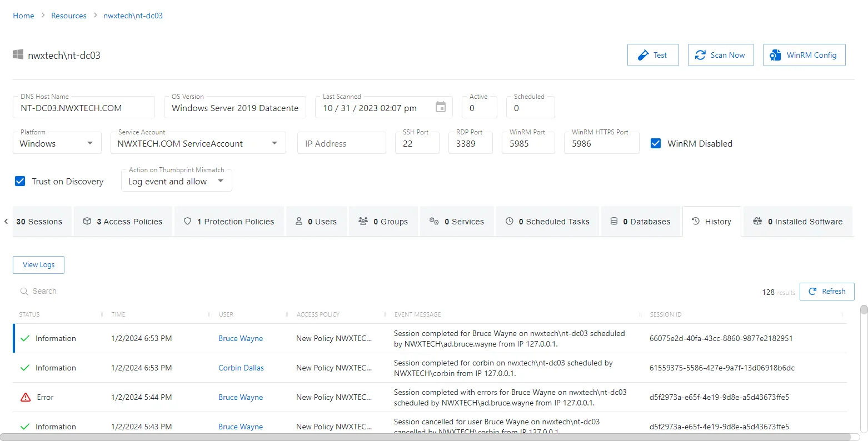Image resolution: width=868 pixels, height=441 pixels.
Task: Sort by the TIME column header
Action: click(118, 314)
